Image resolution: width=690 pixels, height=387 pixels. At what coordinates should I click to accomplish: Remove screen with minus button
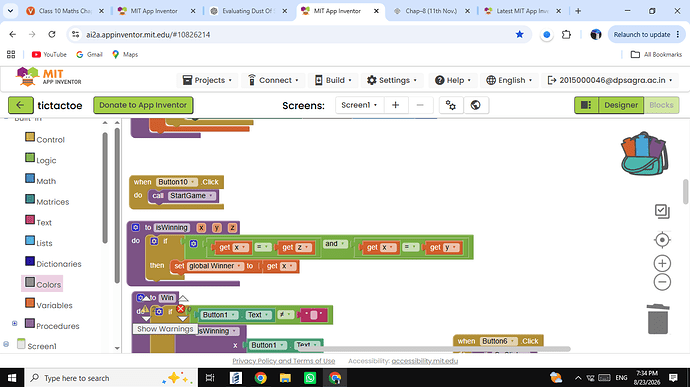tap(420, 105)
